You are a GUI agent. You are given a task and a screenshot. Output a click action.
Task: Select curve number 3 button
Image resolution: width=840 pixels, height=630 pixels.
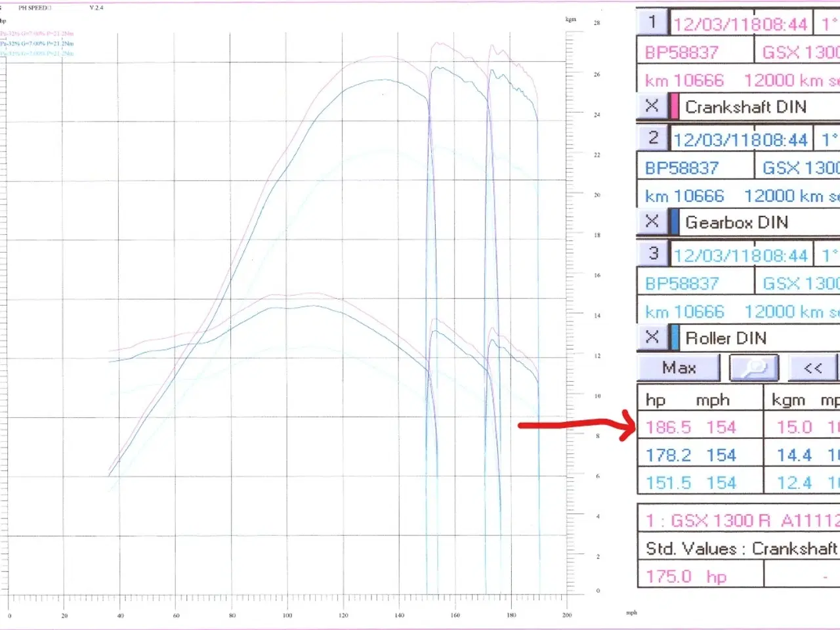652,253
